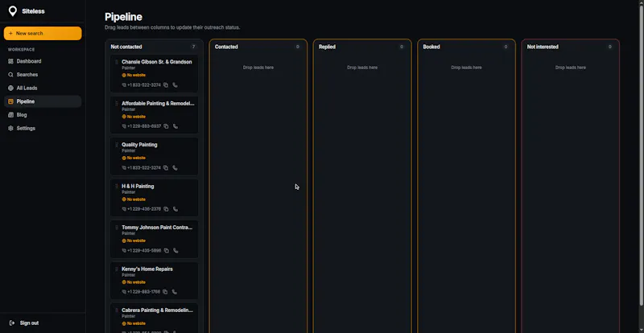Grab drag handle on Chansie Gibson card
This screenshot has height=333, width=644.
[117, 62]
